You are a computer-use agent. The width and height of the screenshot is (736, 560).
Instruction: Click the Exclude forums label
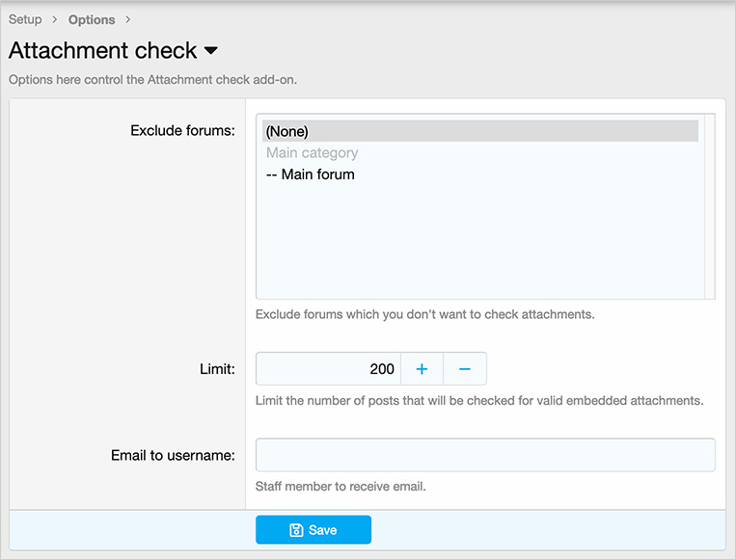tap(182, 131)
